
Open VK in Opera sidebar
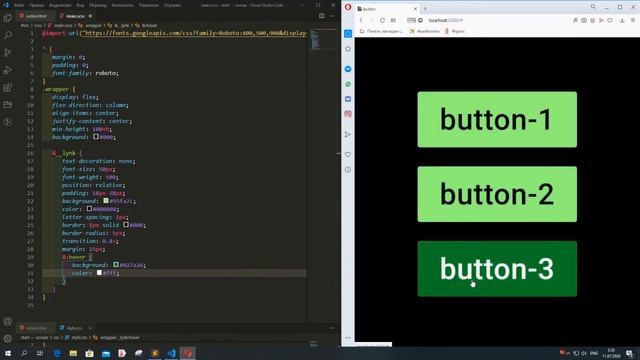(x=348, y=99)
